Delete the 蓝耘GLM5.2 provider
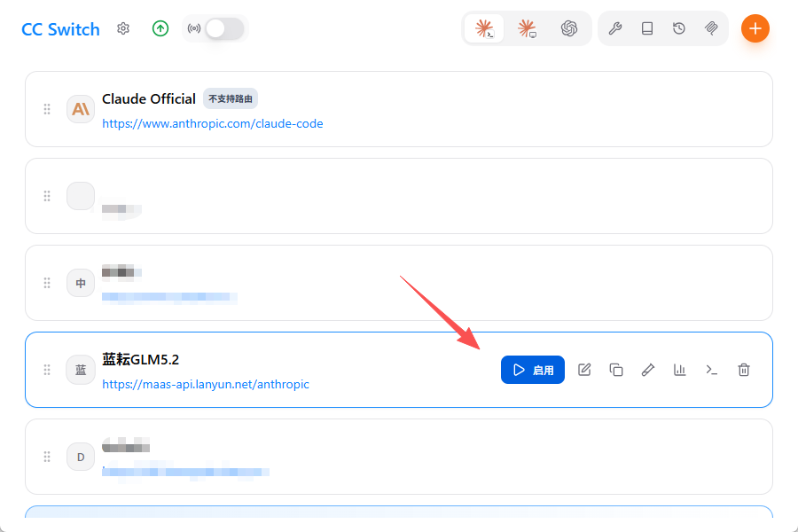The width and height of the screenshot is (798, 532). tap(744, 370)
